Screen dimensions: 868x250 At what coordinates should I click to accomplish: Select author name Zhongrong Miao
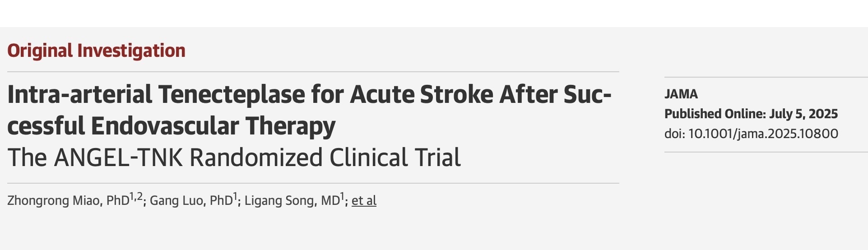pyautogui.click(x=53, y=200)
